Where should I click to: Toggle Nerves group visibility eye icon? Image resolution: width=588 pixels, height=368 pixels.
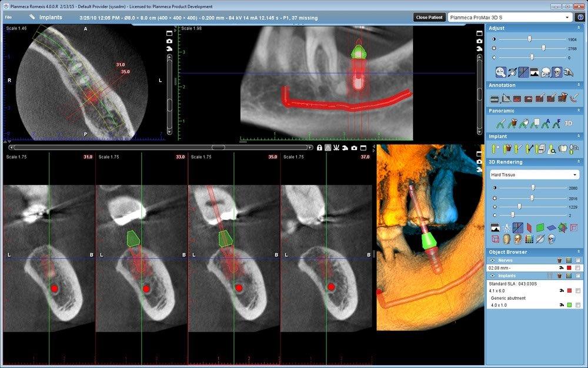(x=492, y=260)
